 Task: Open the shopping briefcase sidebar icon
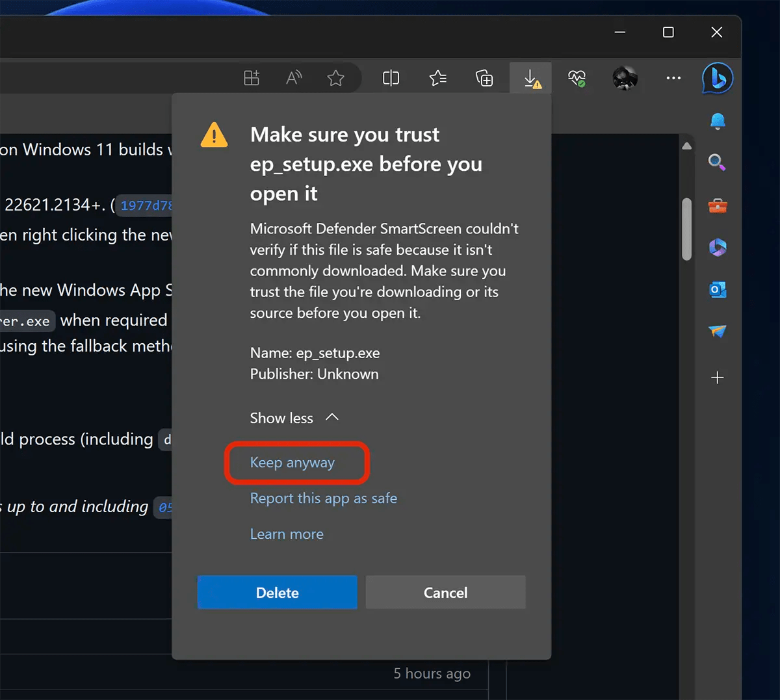tap(717, 205)
